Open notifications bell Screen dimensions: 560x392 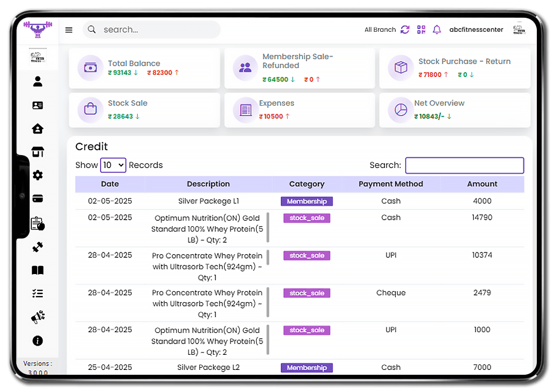point(437,30)
